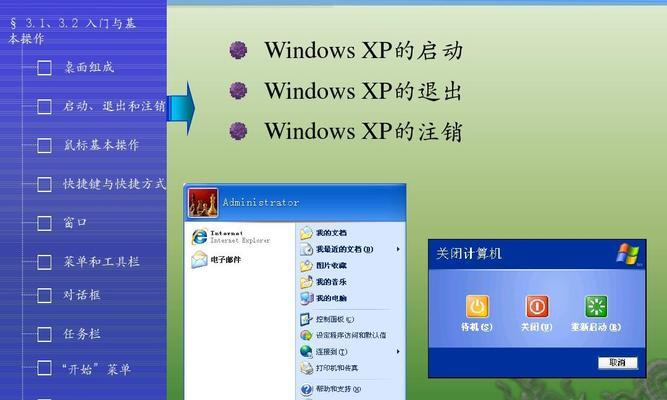Click the 帮助和支持 question mark icon

click(x=306, y=389)
